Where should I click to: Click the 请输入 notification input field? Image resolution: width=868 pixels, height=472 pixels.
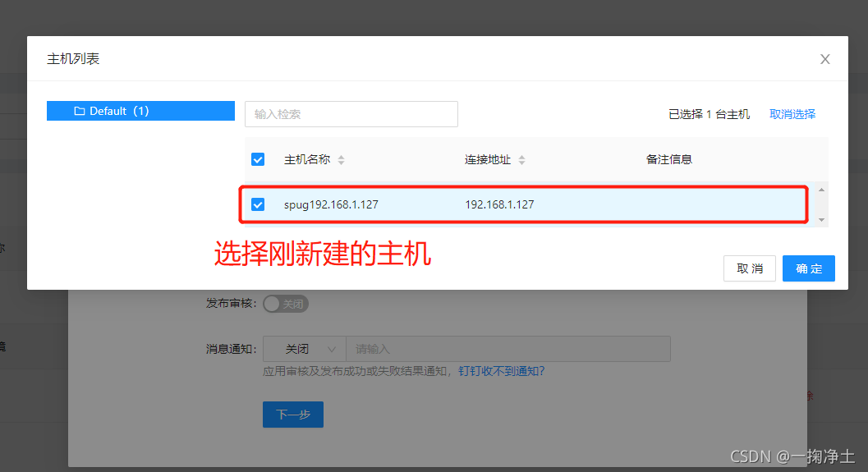click(x=508, y=349)
